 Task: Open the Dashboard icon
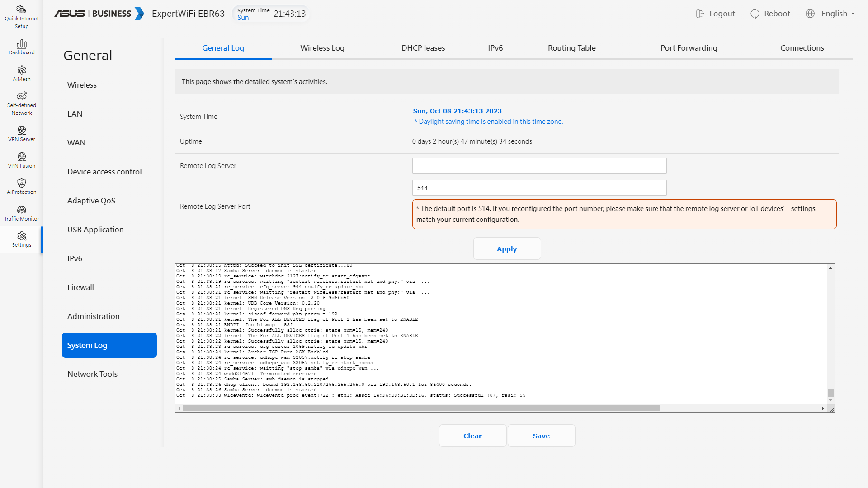click(21, 44)
